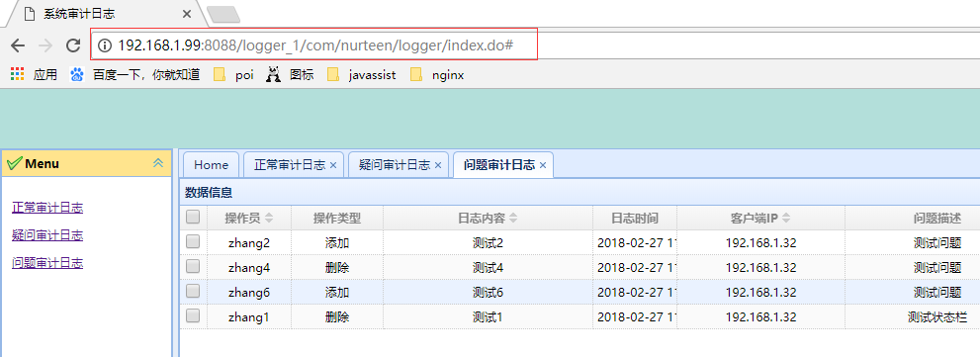The width and height of the screenshot is (980, 357).
Task: Sort by 操作员 column arrows
Action: 269,219
